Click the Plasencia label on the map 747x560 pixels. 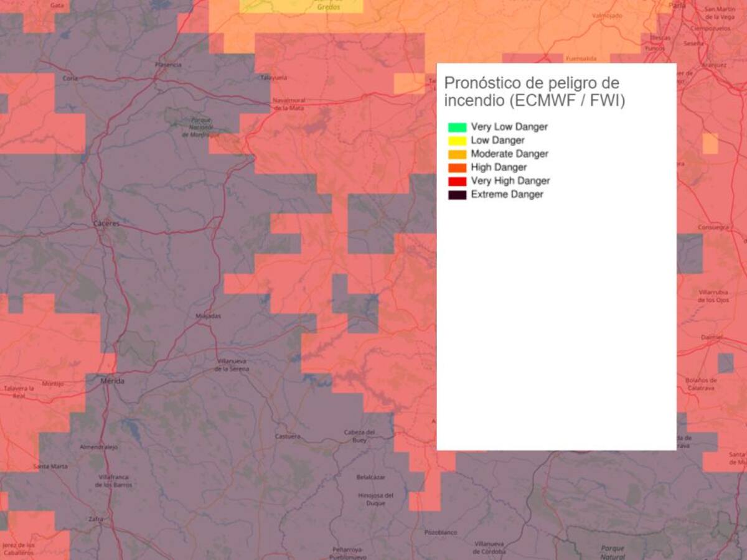click(x=168, y=65)
